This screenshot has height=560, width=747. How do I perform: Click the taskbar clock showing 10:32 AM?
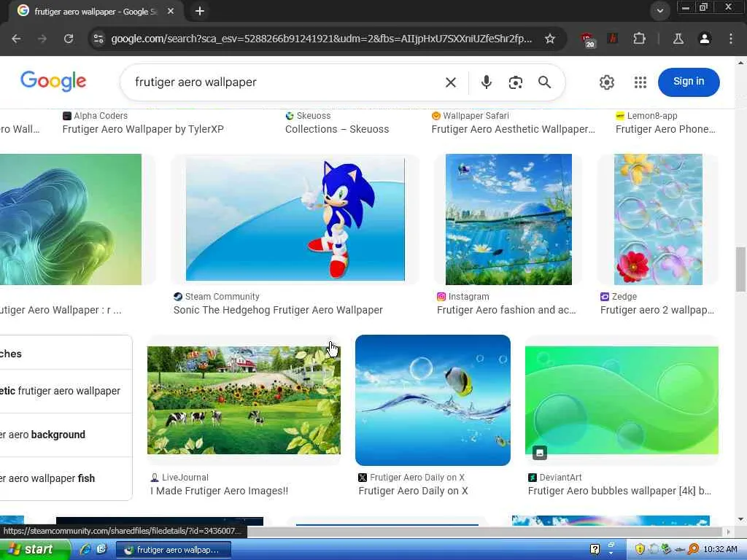(720, 550)
